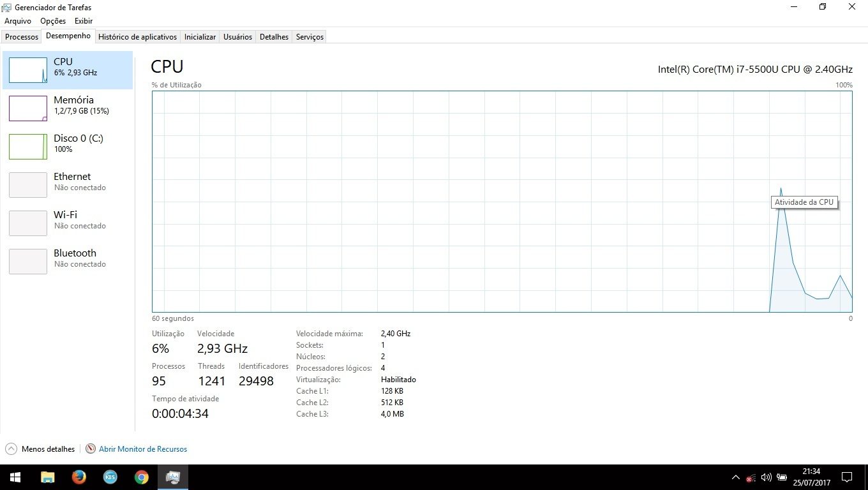This screenshot has width=868, height=490.
Task: Click the CPU utilization graph area
Action: tap(502, 202)
